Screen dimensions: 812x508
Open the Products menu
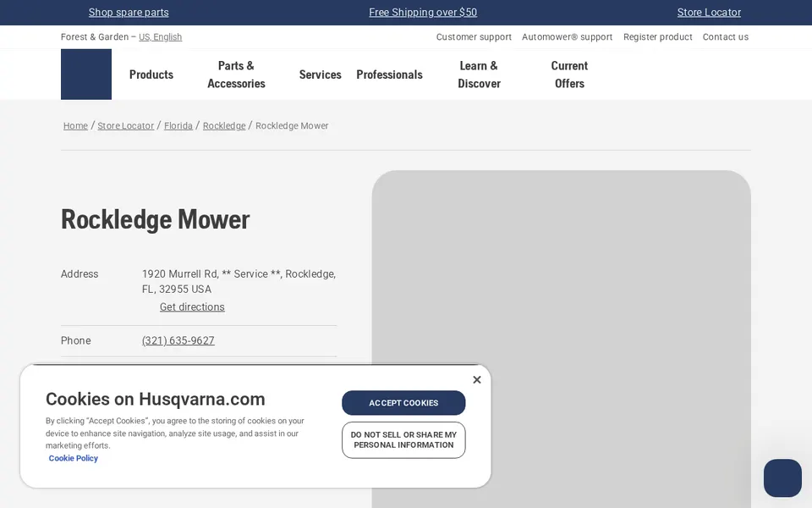[151, 75]
